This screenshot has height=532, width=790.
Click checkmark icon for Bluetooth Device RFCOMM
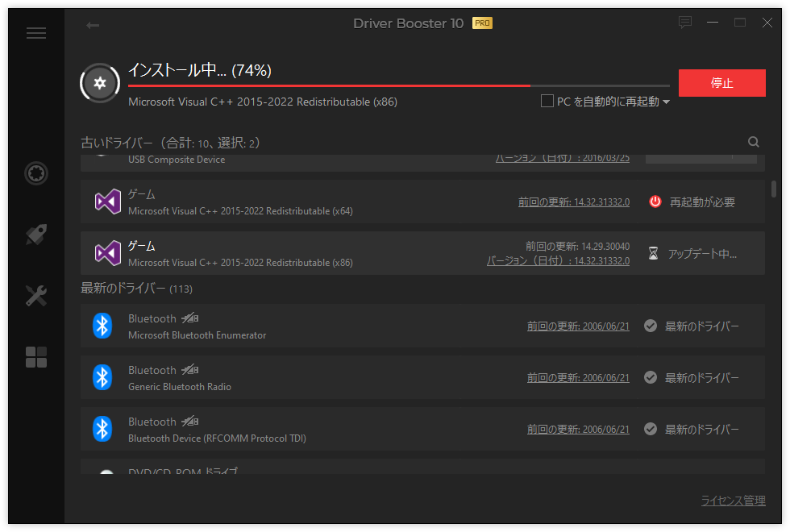coord(651,429)
